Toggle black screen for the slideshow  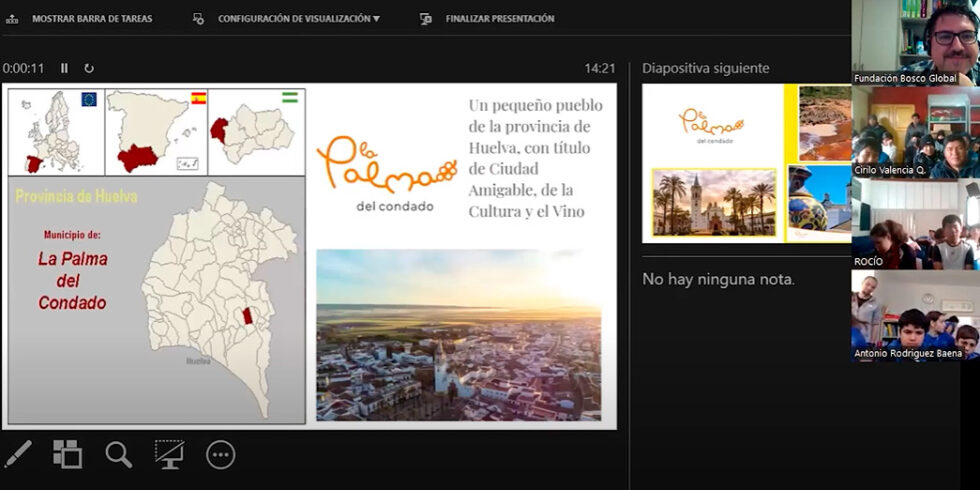pyautogui.click(x=169, y=454)
